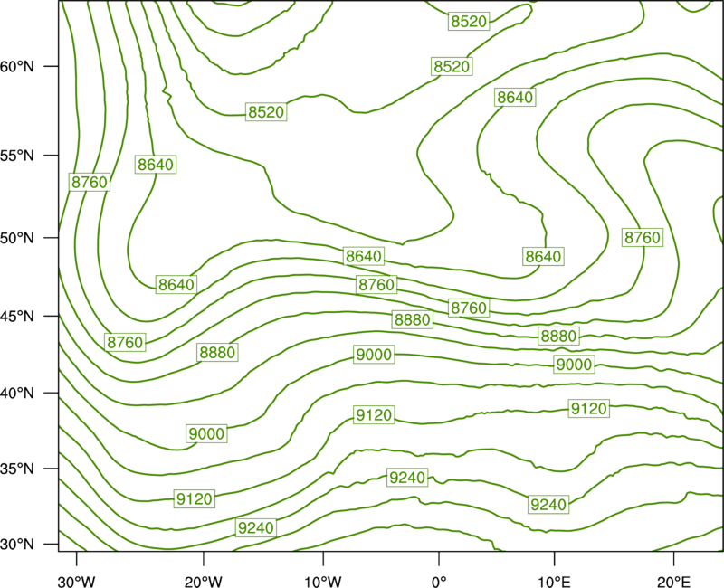Click the westernmost 8880 contour label
The image size is (724, 588).
click(x=217, y=353)
